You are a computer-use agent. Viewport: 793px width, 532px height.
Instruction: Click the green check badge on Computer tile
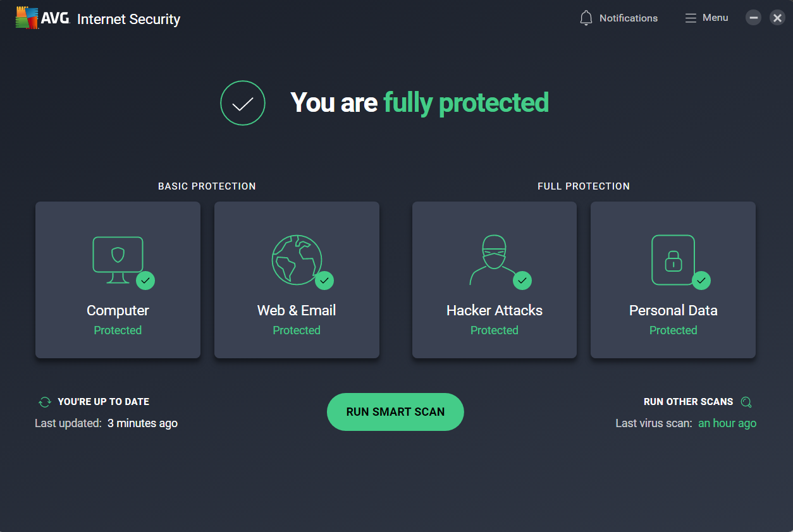pos(145,280)
